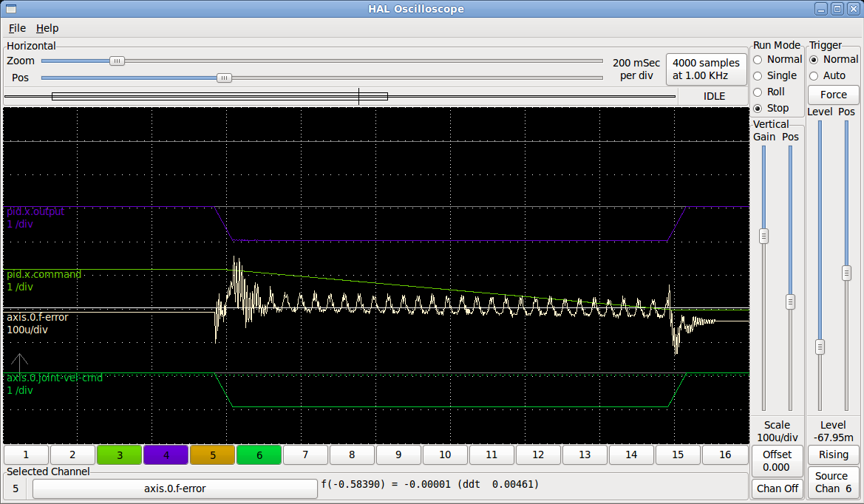Open the Help menu
This screenshot has width=864, height=504.
pos(47,28)
